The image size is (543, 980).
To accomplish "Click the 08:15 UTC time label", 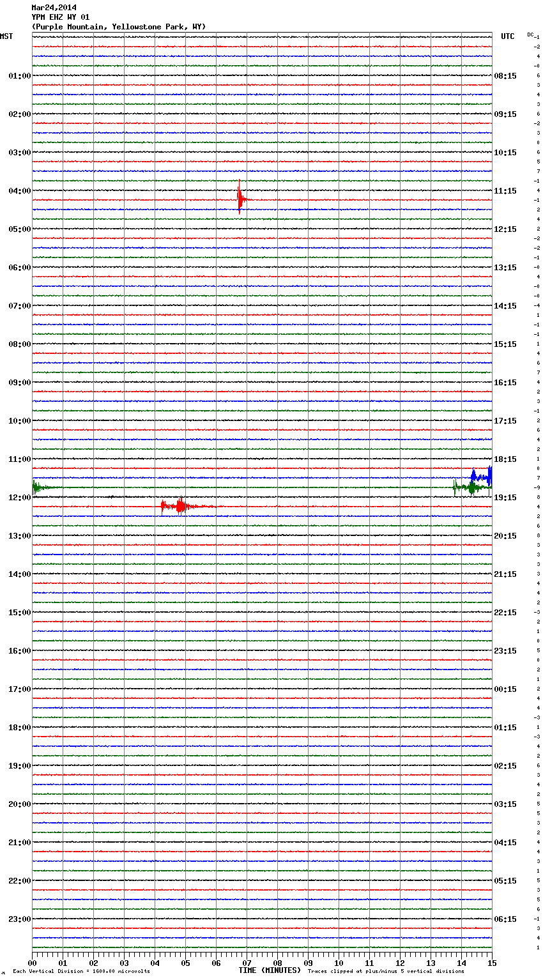I will pos(505,76).
